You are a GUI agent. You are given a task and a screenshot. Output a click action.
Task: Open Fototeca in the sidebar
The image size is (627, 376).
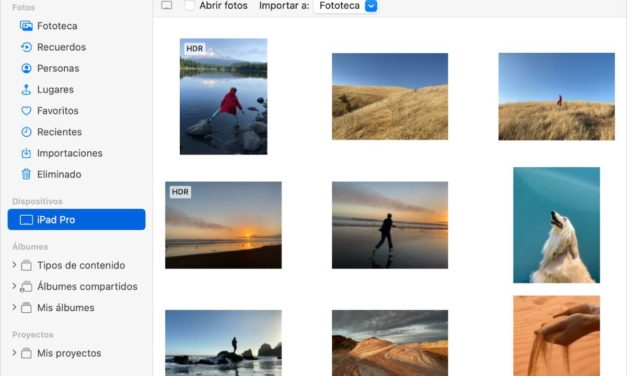coord(76,26)
